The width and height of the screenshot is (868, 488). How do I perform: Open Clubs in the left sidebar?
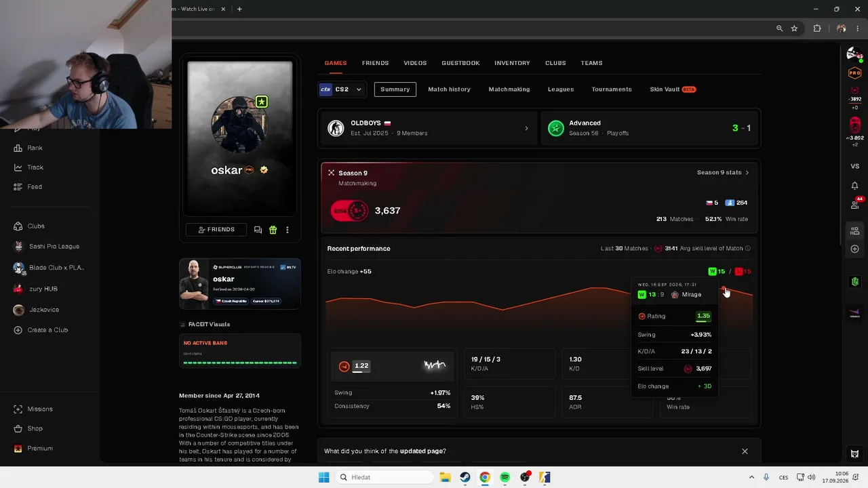[29, 226]
